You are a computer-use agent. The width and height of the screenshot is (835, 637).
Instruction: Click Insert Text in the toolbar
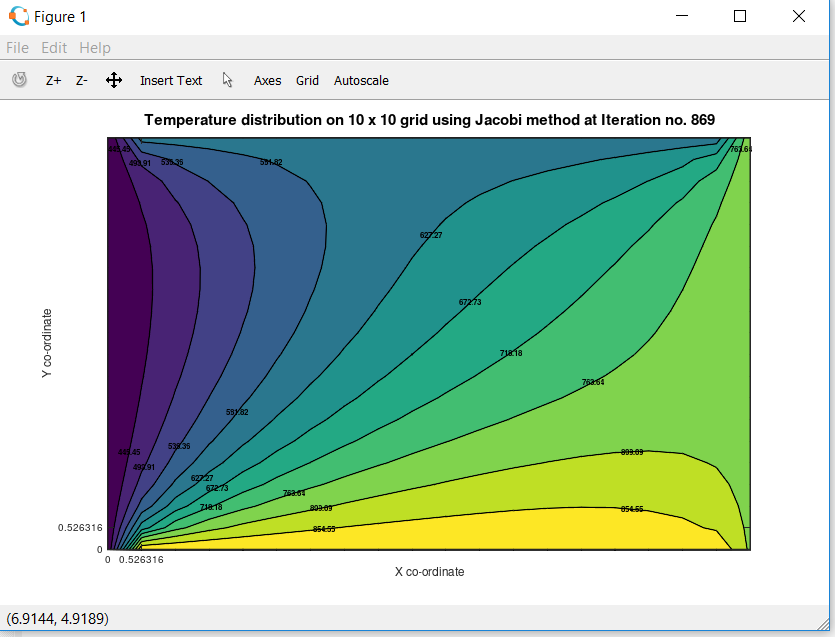click(170, 80)
